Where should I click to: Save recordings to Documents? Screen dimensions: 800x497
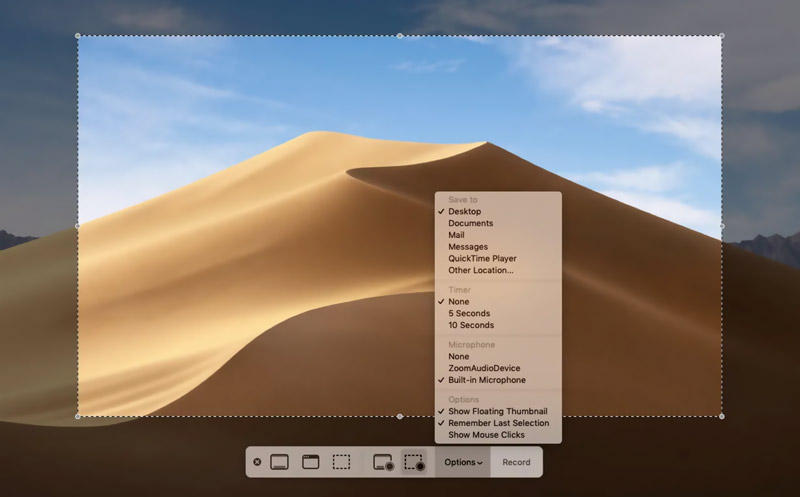pos(470,223)
